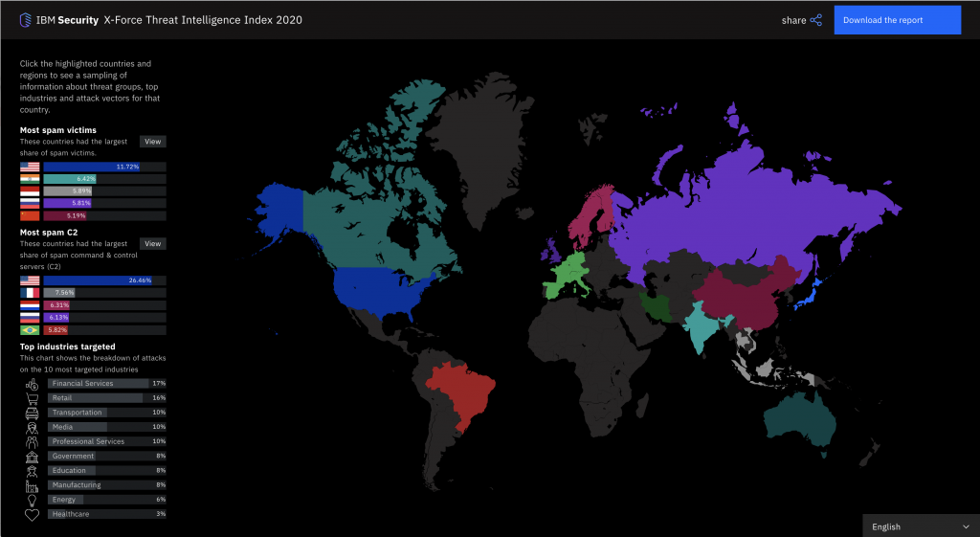Click the Manufacturing 8% bar
The image size is (980, 537).
pyautogui.click(x=106, y=485)
